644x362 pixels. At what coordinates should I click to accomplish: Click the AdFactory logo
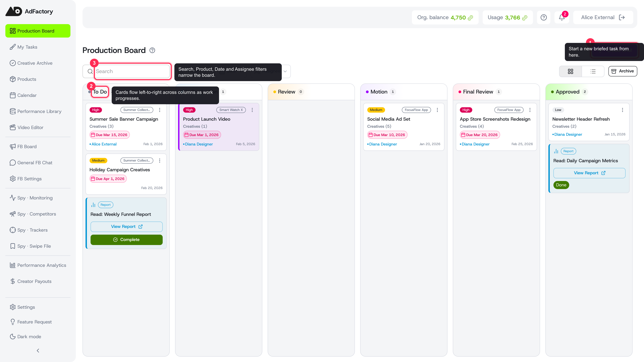pos(29,12)
